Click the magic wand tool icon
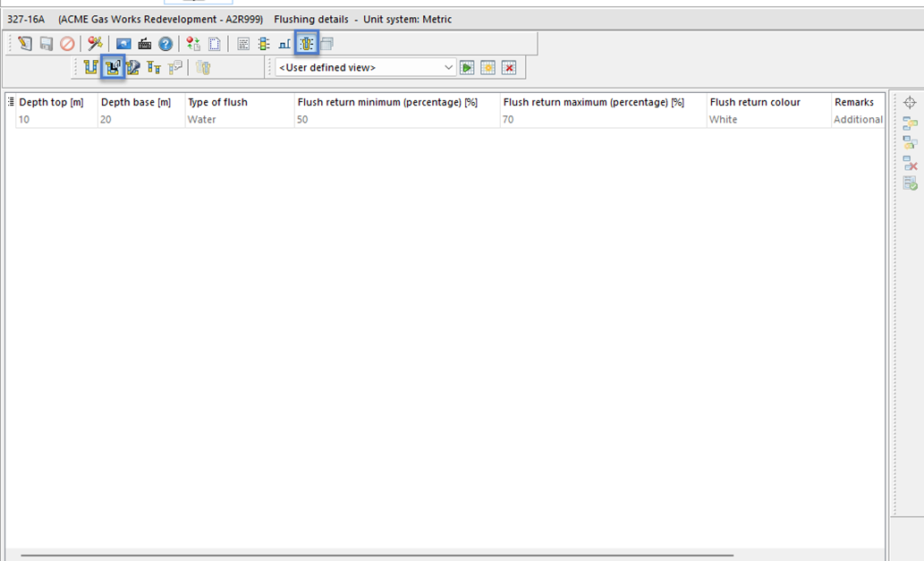This screenshot has width=924, height=561. (x=95, y=44)
